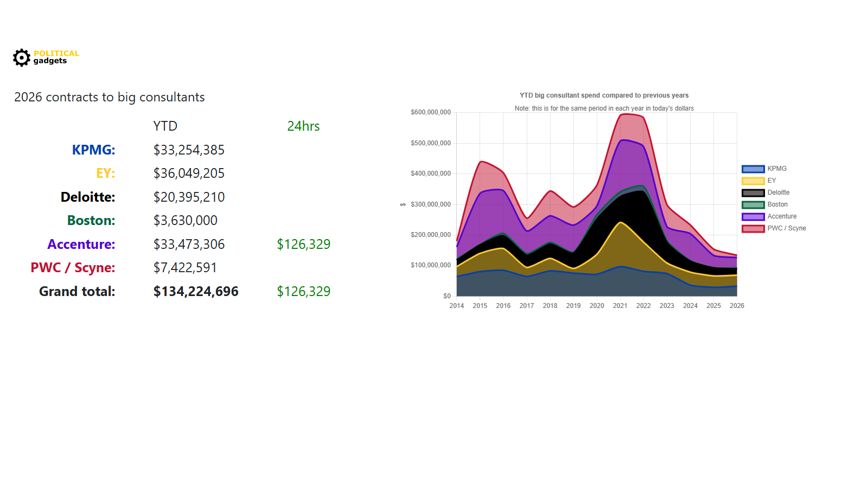Click the 2021 x-axis label
Screen dimensions: 868x488
(620, 306)
